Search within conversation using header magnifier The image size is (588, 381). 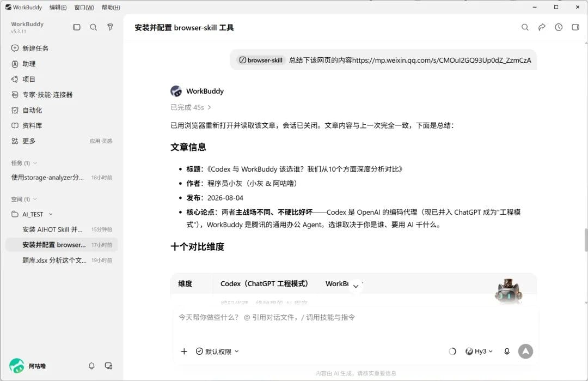click(x=525, y=27)
